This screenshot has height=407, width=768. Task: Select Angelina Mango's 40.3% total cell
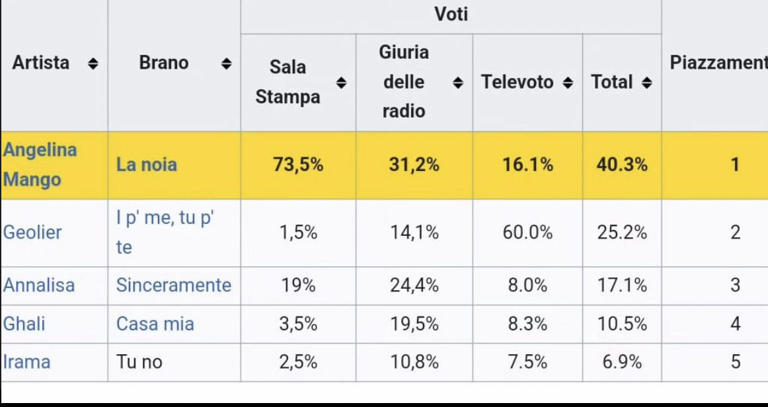(622, 165)
